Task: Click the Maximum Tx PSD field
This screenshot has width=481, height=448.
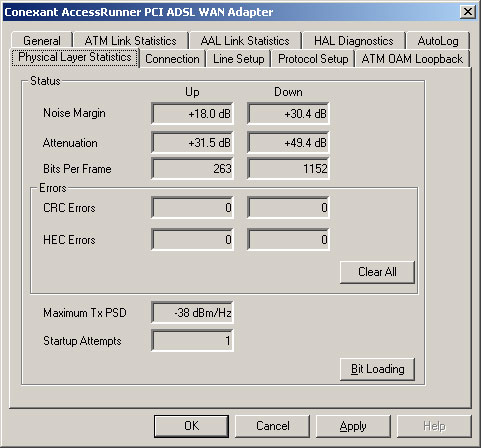Action: [x=192, y=313]
